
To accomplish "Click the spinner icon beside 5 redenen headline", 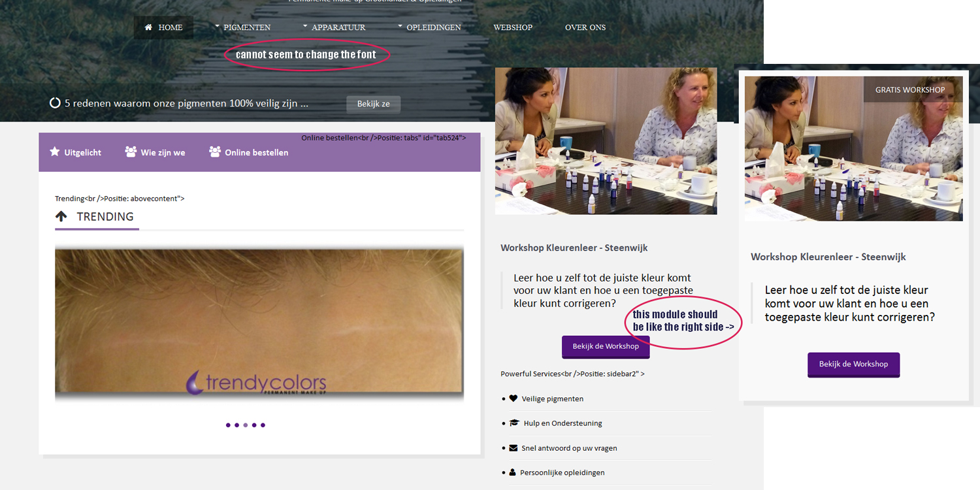I will pyautogui.click(x=56, y=103).
